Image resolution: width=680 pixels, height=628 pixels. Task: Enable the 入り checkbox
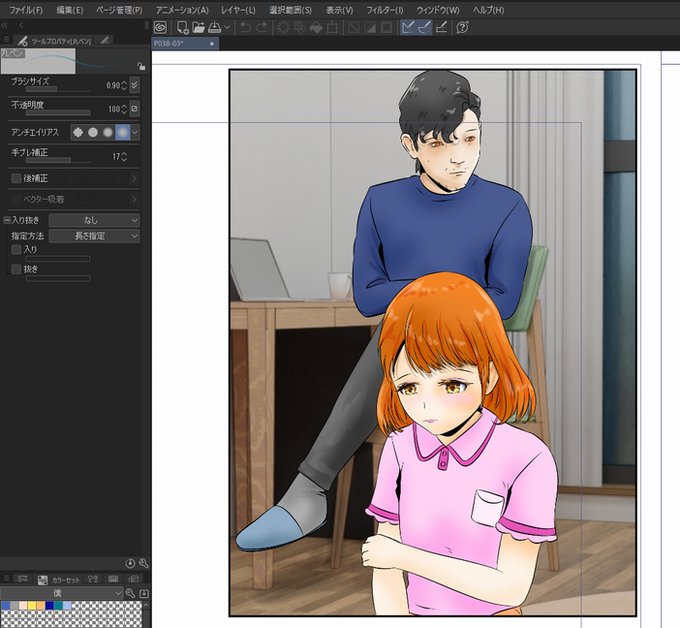coord(16,249)
